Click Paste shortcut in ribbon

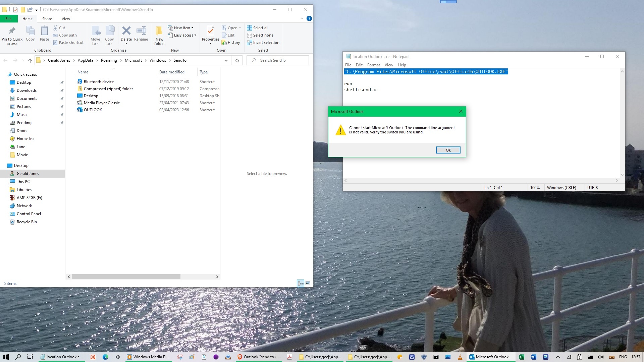tap(68, 43)
